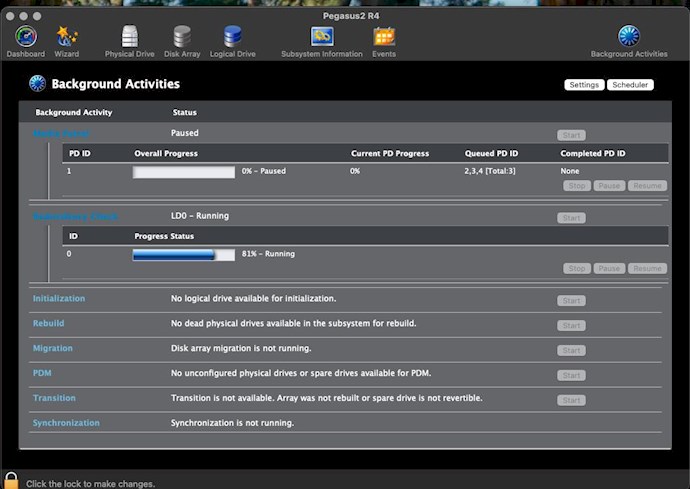Open the Synchronization link
The image size is (690, 489).
coord(66,423)
